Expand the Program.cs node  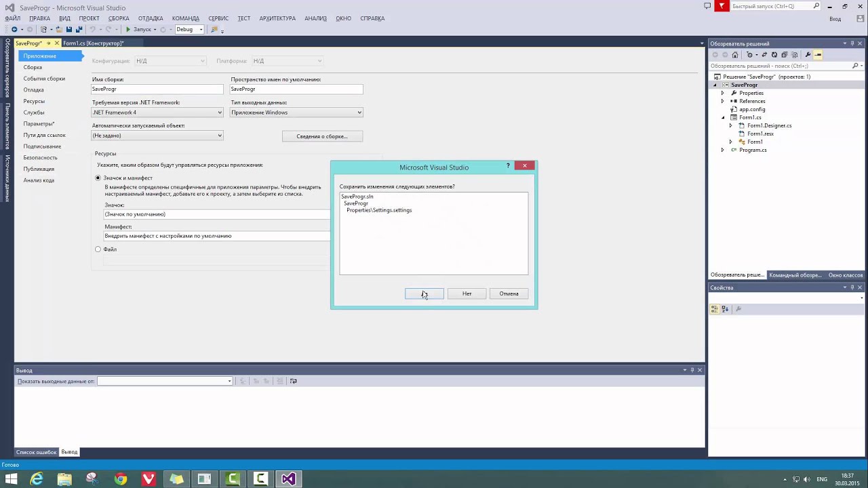tap(722, 150)
